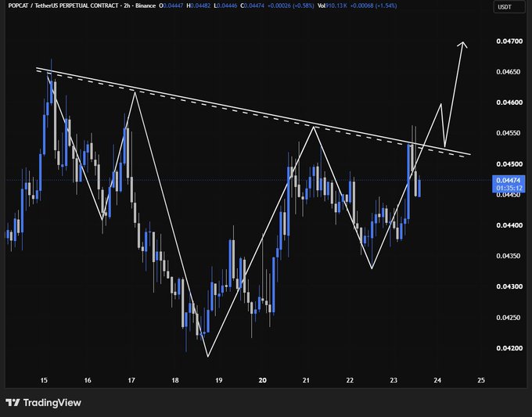This screenshot has height=417, width=532.
Task: Click date label 24 on time axis
Action: (x=437, y=380)
